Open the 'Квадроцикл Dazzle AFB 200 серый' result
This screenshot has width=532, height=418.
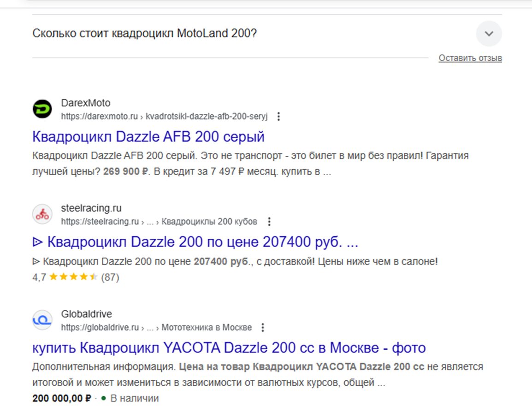tap(148, 137)
